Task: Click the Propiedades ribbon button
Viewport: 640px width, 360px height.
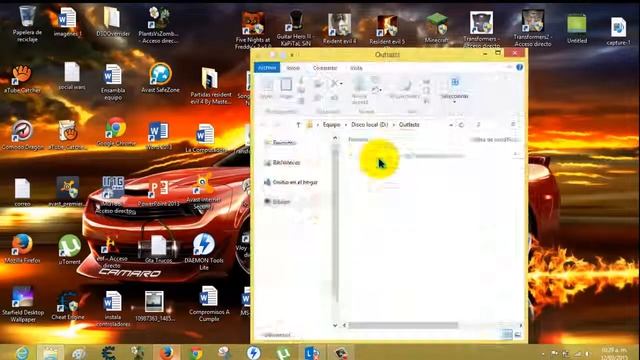Action: [404, 88]
